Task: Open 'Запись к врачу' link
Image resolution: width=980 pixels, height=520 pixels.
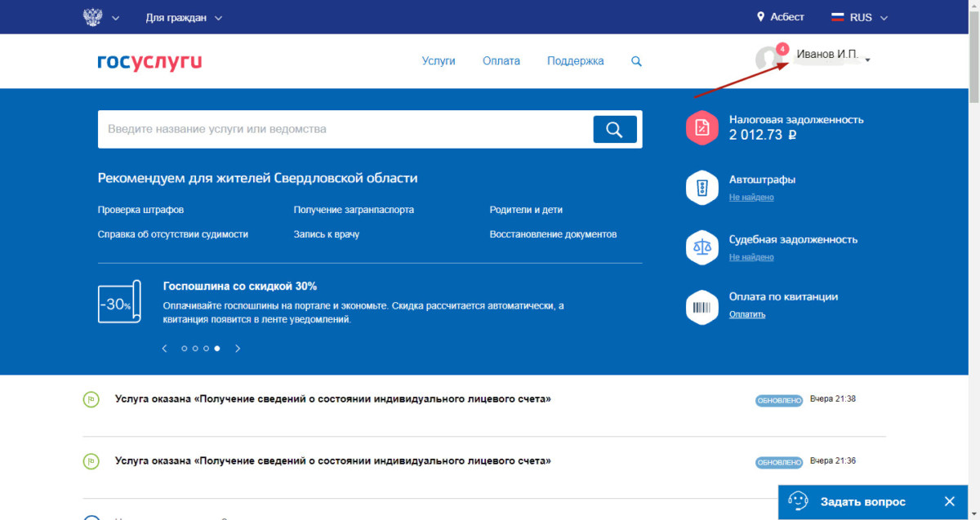Action: 327,234
